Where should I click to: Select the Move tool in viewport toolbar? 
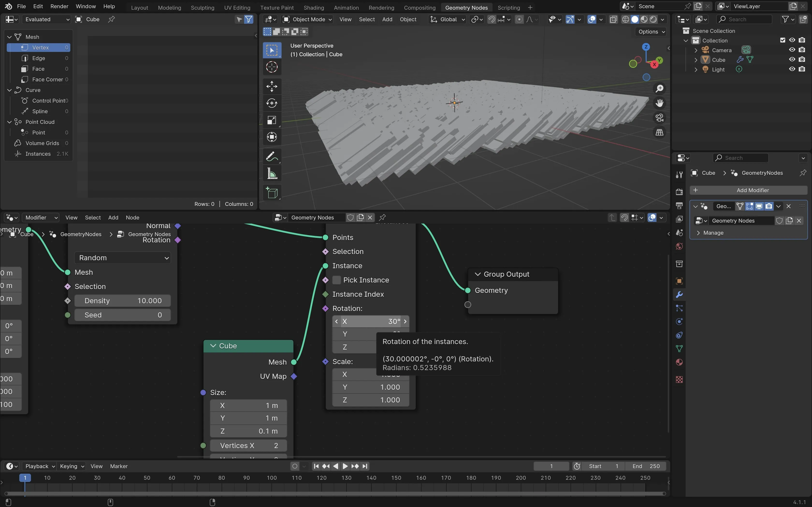click(x=271, y=86)
